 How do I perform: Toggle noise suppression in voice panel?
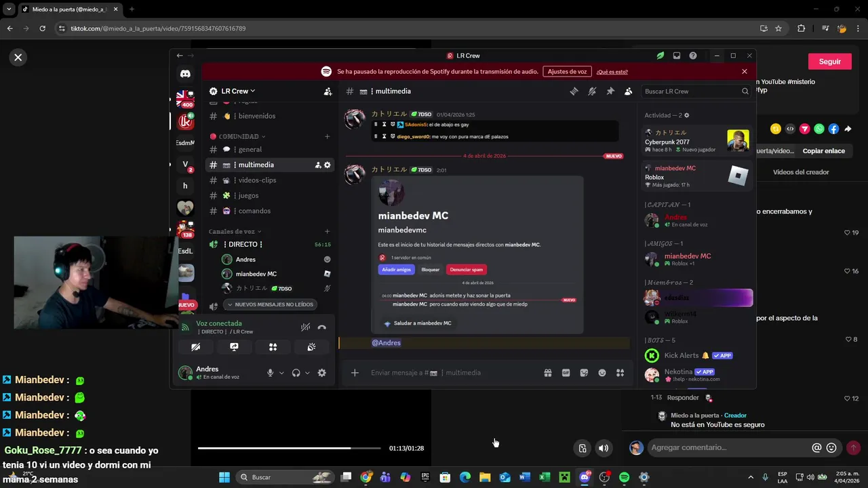(305, 327)
